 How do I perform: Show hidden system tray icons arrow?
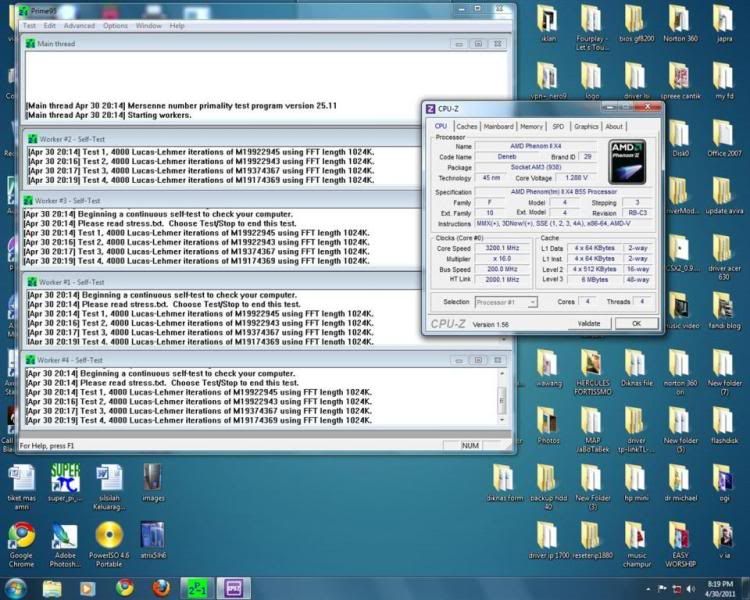[x=648, y=589]
